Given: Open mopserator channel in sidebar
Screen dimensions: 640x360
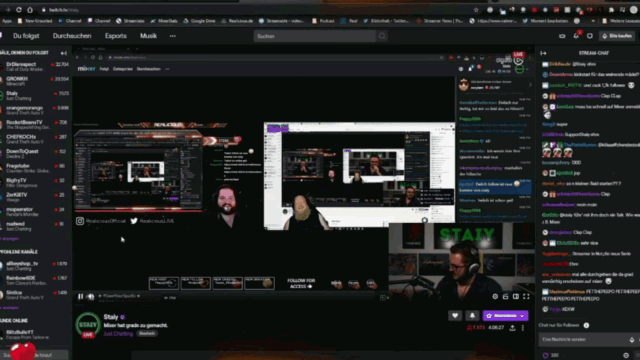Looking at the screenshot, I should tap(35, 211).
